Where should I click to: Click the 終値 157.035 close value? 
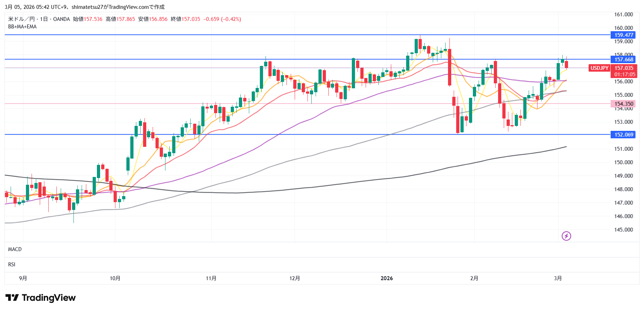coord(191,19)
